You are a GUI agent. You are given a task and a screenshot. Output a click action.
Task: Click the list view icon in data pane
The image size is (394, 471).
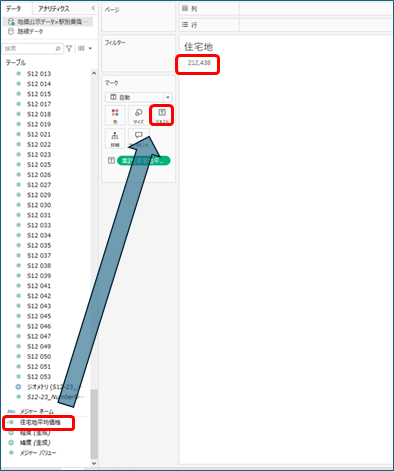[81, 49]
